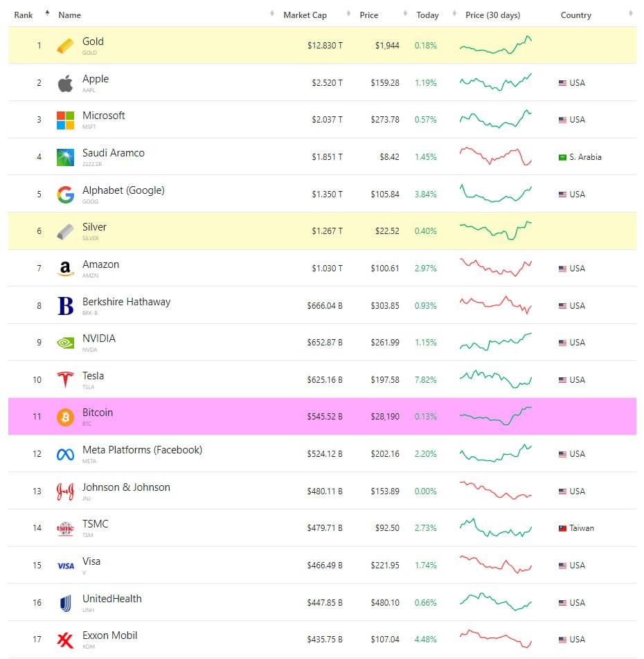Click the Silver bar icon
The image size is (644, 659).
(x=65, y=232)
